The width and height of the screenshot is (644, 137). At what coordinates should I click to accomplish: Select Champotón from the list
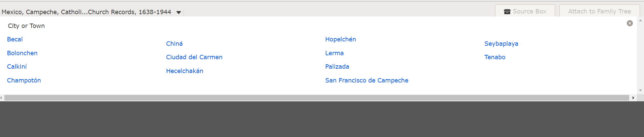[24, 80]
